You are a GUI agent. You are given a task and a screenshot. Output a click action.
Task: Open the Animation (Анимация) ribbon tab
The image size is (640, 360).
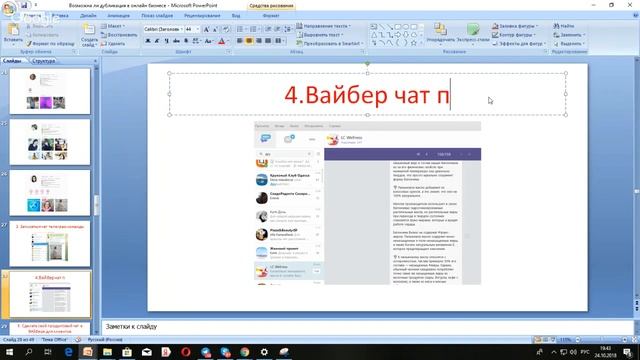tap(118, 16)
